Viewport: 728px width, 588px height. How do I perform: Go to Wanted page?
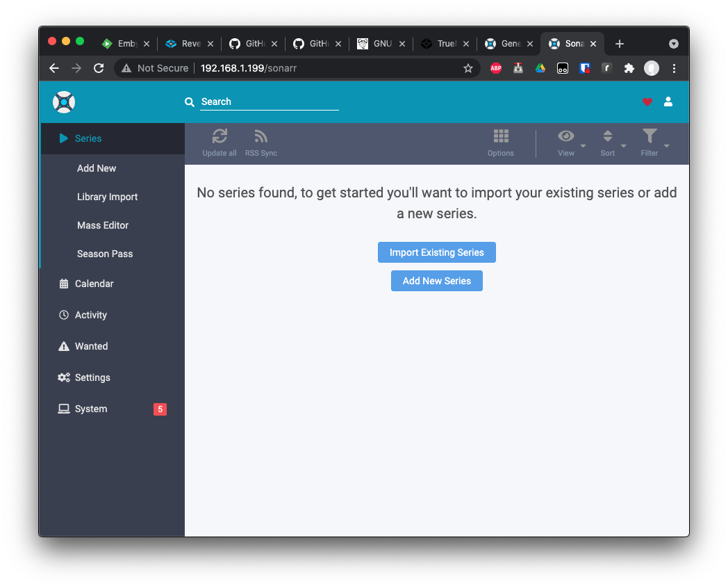113,346
